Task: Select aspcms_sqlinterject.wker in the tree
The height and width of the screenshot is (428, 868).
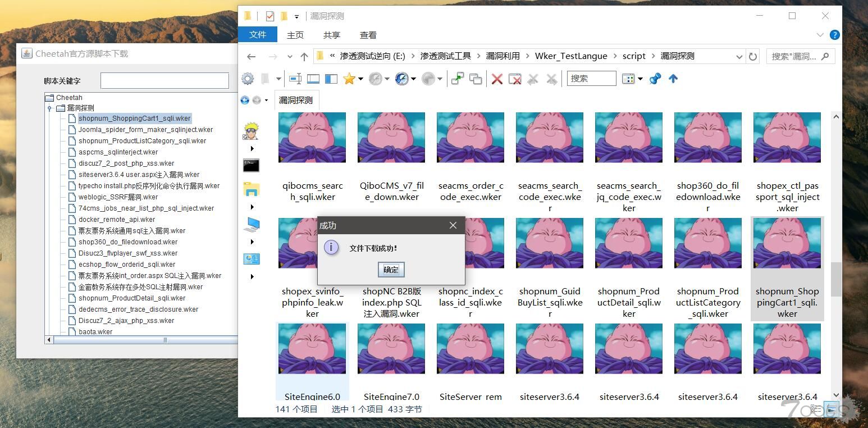Action: pyautogui.click(x=118, y=152)
